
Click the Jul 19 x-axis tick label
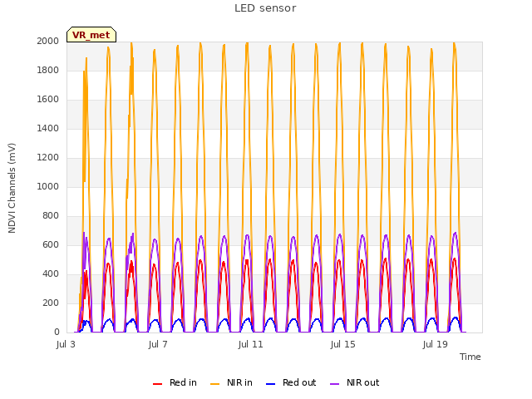436,344
